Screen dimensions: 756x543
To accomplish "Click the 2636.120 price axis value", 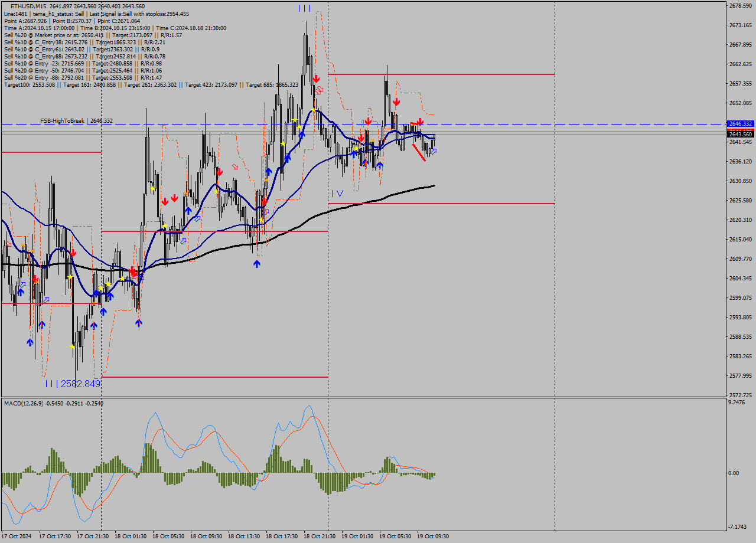I will click(x=740, y=162).
